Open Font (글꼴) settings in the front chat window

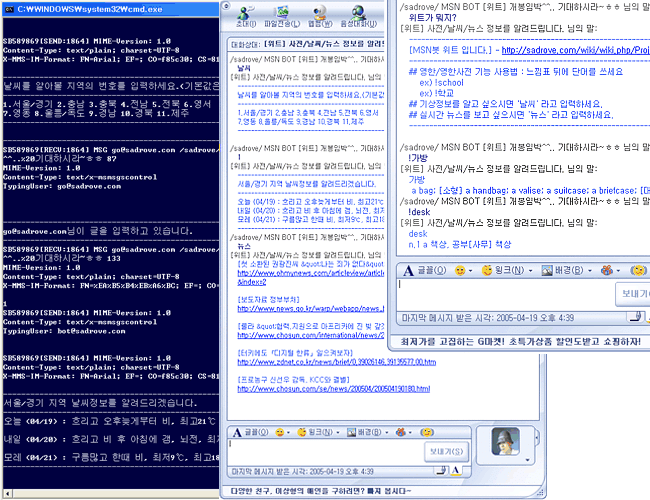click(x=425, y=270)
